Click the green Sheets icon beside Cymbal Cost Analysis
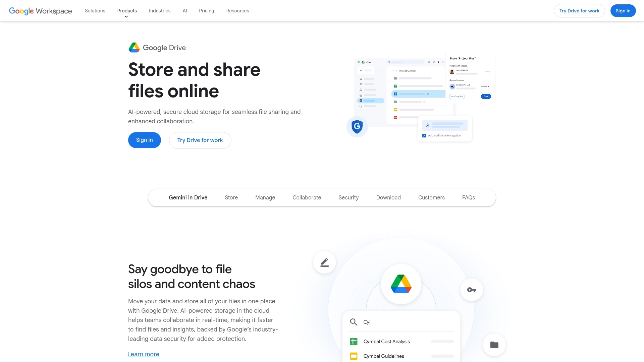Viewport: 644px width, 362px height. pyautogui.click(x=354, y=342)
